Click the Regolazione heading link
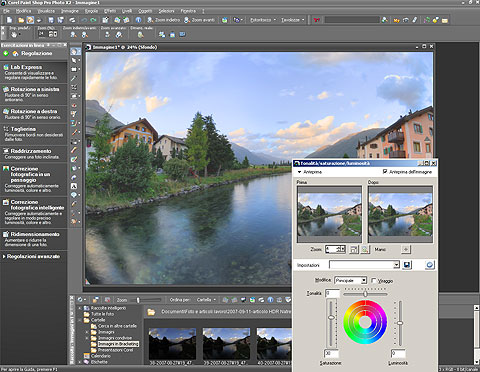This screenshot has height=372, width=480. pyautogui.click(x=37, y=53)
